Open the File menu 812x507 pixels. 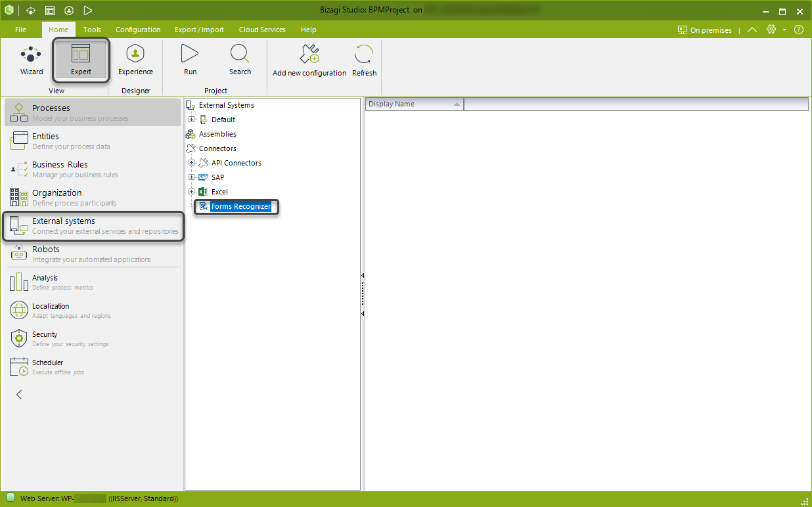pos(20,30)
